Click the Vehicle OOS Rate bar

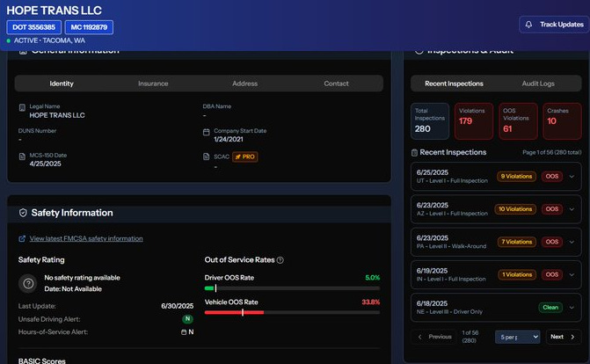pos(292,312)
